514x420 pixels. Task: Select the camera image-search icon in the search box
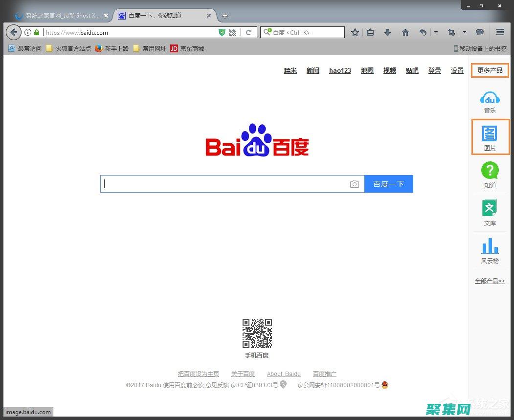(355, 184)
